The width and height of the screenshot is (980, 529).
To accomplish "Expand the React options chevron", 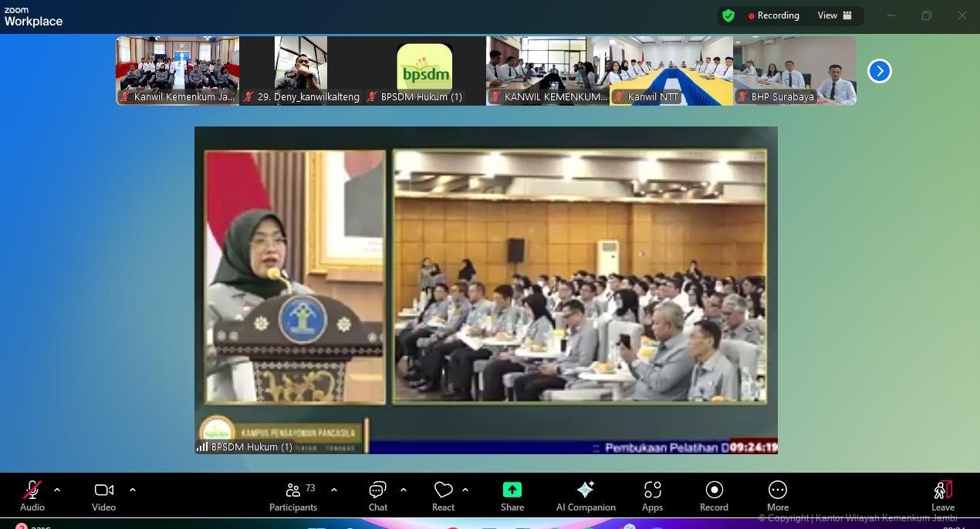I will [465, 490].
